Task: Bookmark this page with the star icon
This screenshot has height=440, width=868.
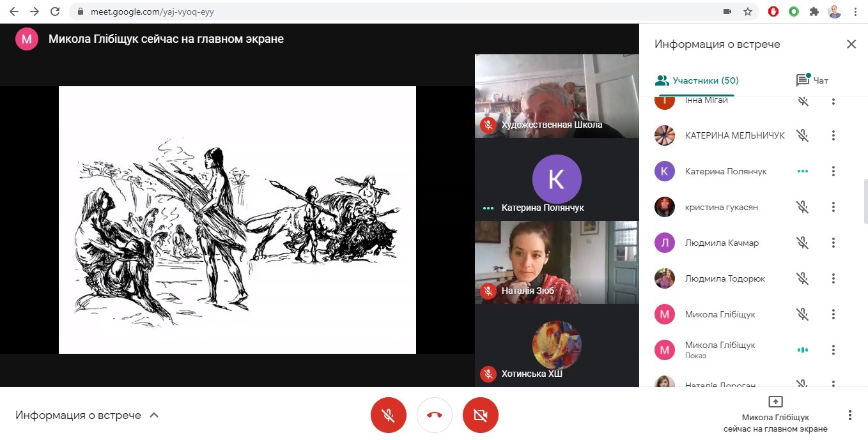Action: click(747, 11)
